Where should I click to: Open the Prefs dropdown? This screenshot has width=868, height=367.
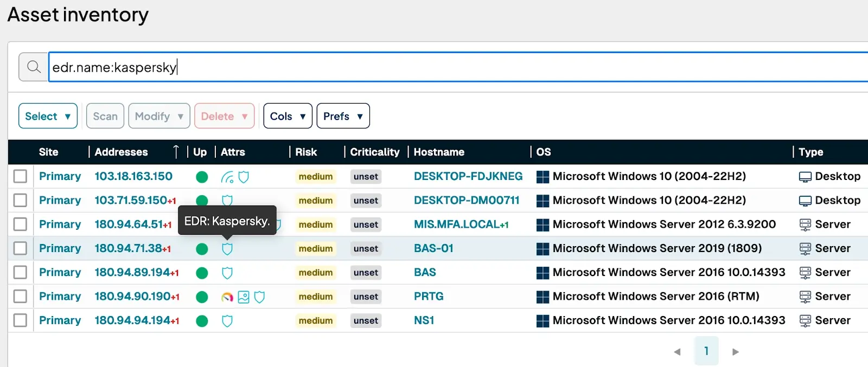click(343, 116)
